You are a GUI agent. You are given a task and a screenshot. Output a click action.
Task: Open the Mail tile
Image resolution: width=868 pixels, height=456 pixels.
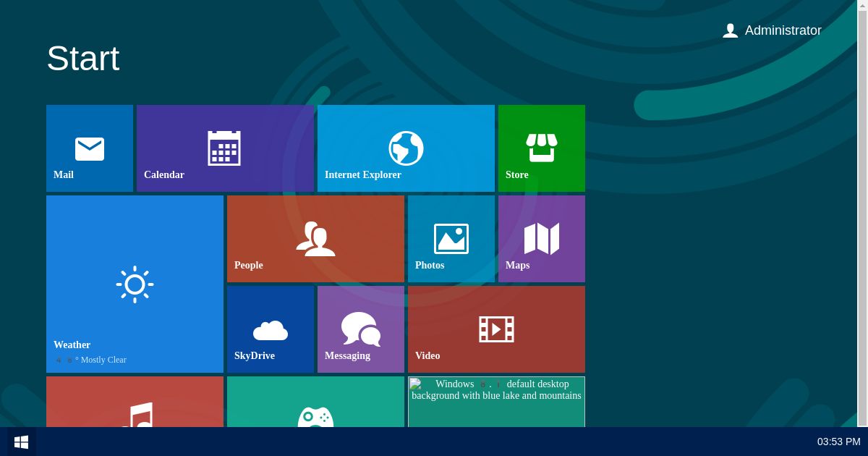pyautogui.click(x=89, y=148)
